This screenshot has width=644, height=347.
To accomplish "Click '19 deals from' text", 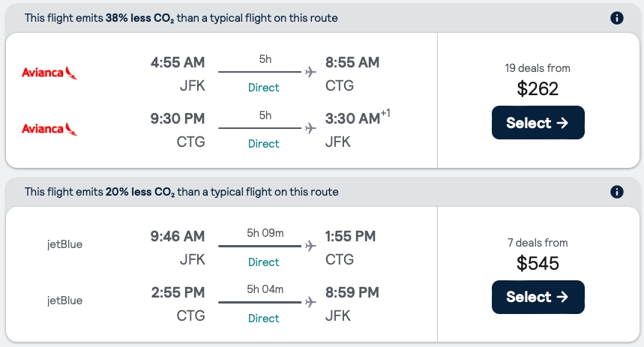I will pyautogui.click(x=538, y=68).
